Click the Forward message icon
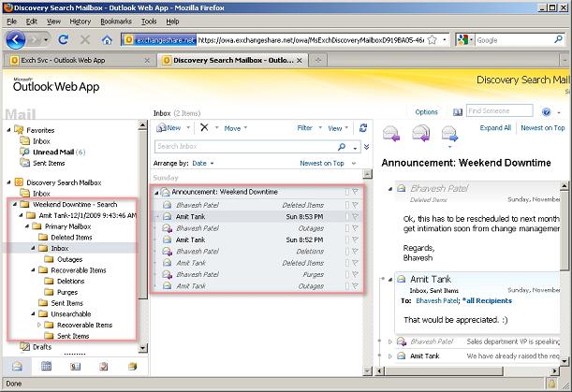Image resolution: width=572 pixels, height=392 pixels. (x=448, y=134)
